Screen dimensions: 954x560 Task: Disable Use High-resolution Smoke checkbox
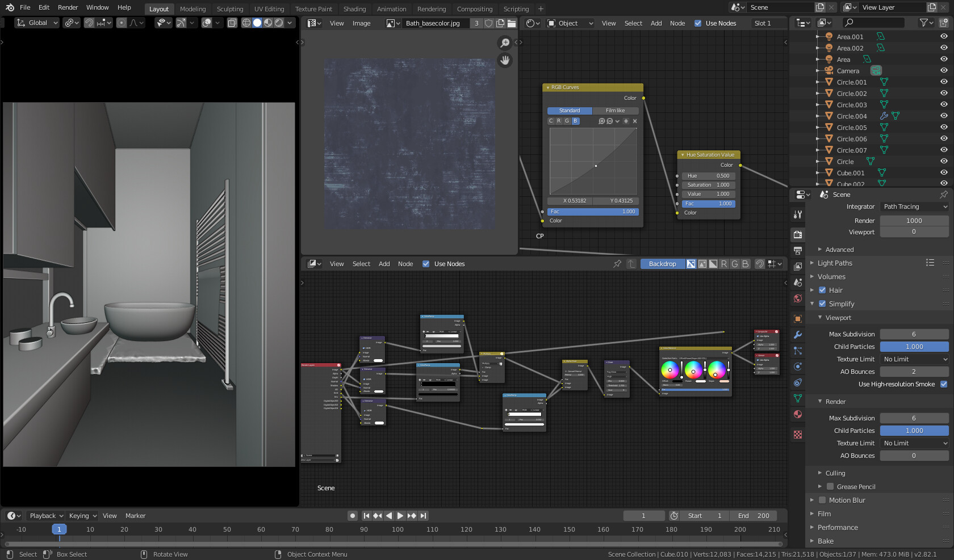tap(944, 384)
